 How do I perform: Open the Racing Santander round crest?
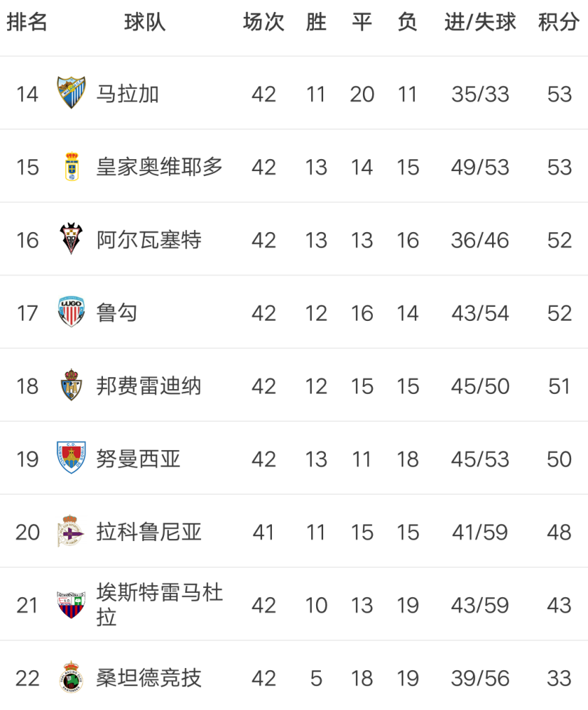click(71, 677)
